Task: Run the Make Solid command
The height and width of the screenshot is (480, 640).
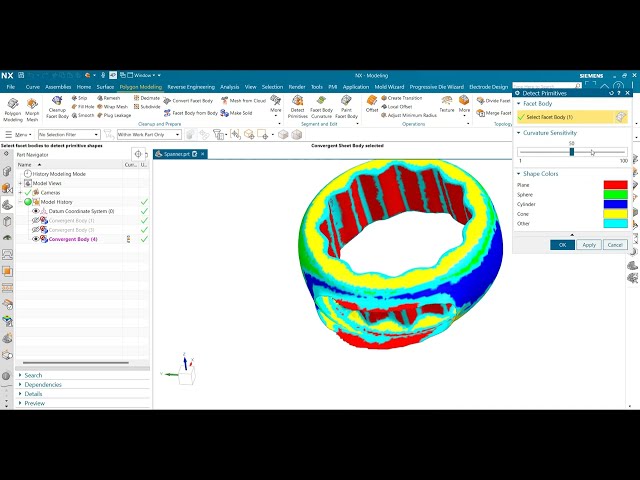Action: pos(236,113)
